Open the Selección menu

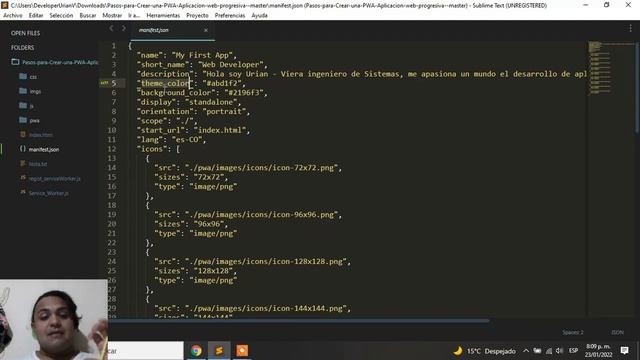click(61, 16)
